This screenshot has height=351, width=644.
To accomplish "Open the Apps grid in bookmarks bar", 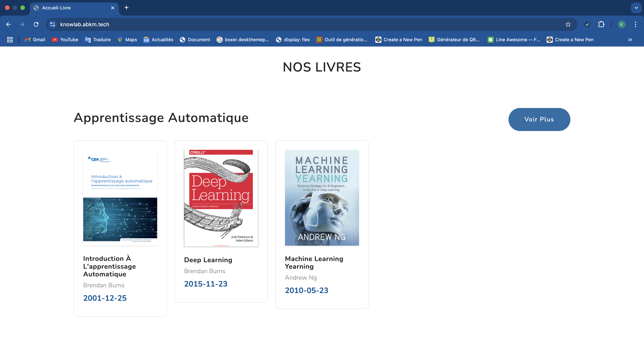I will [10, 40].
